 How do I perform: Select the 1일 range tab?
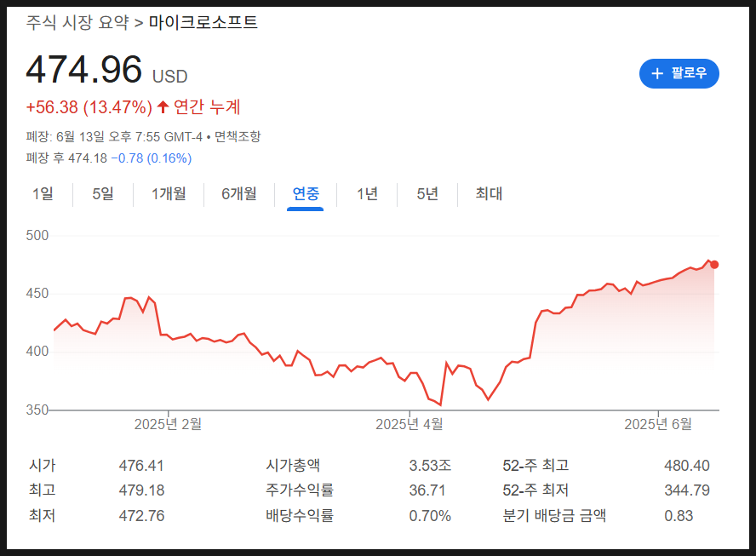coord(43,194)
